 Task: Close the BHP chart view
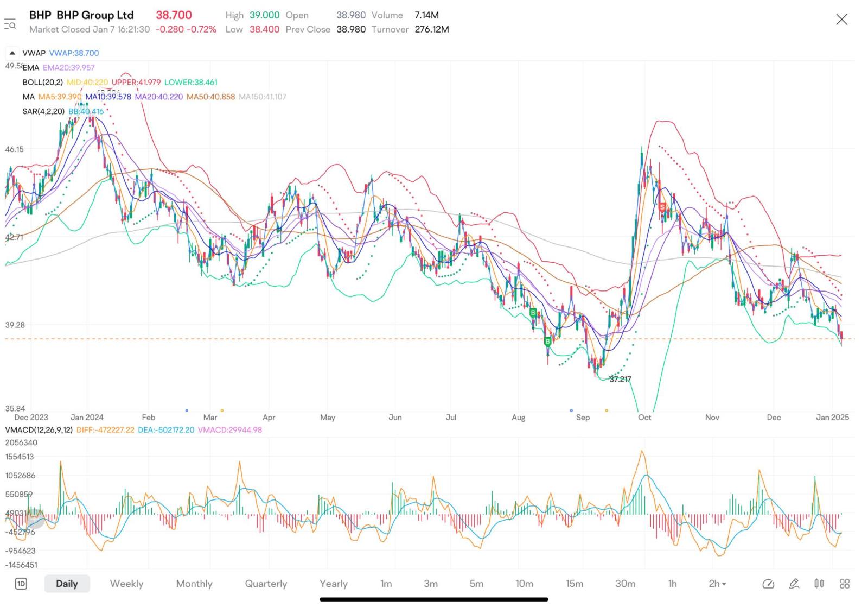click(x=841, y=20)
